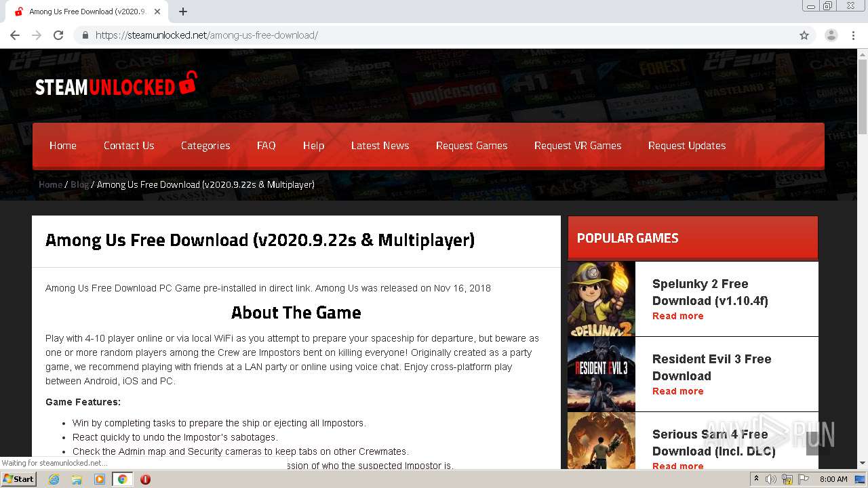Viewport: 868px width, 488px height.
Task: Click Read more under Spelunky 2
Action: pyautogui.click(x=677, y=316)
